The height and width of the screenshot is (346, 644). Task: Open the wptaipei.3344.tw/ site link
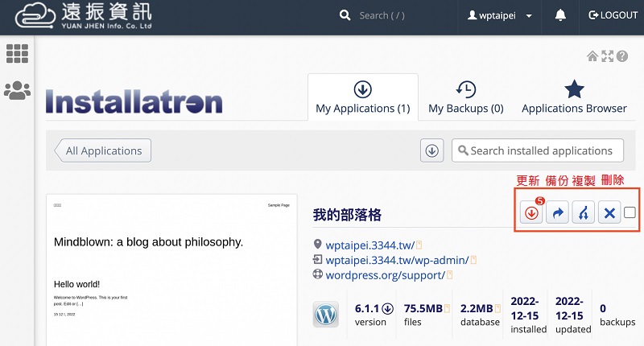[x=370, y=245]
